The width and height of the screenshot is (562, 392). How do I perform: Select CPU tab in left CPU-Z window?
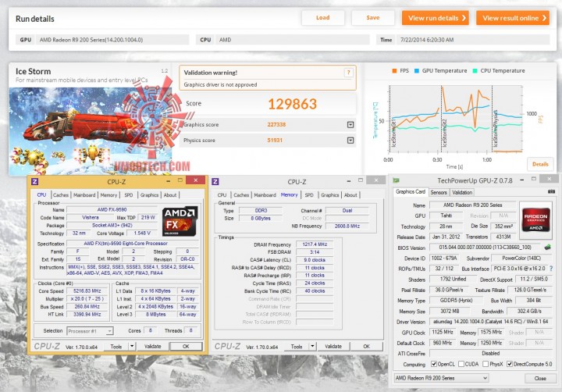point(41,194)
